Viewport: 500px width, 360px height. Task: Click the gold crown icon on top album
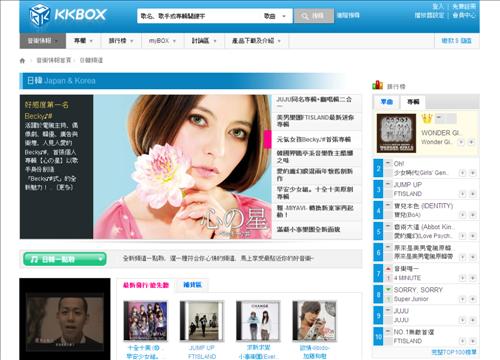pos(426,118)
